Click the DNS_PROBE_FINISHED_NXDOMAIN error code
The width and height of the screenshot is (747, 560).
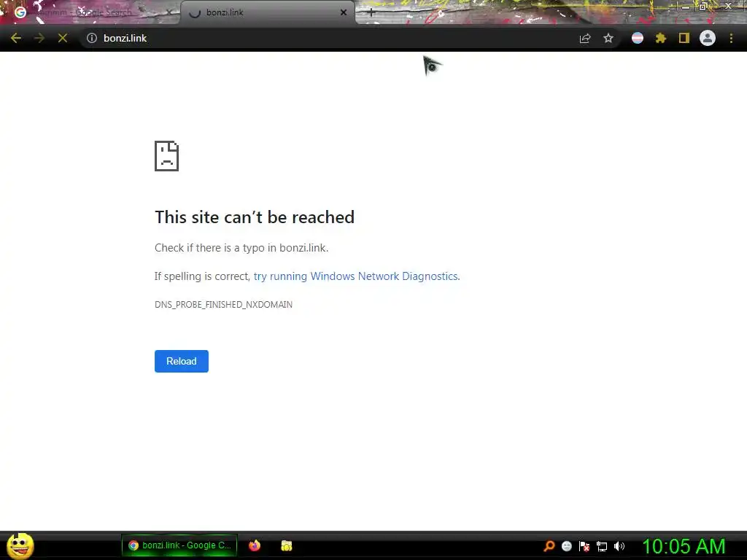click(x=223, y=304)
